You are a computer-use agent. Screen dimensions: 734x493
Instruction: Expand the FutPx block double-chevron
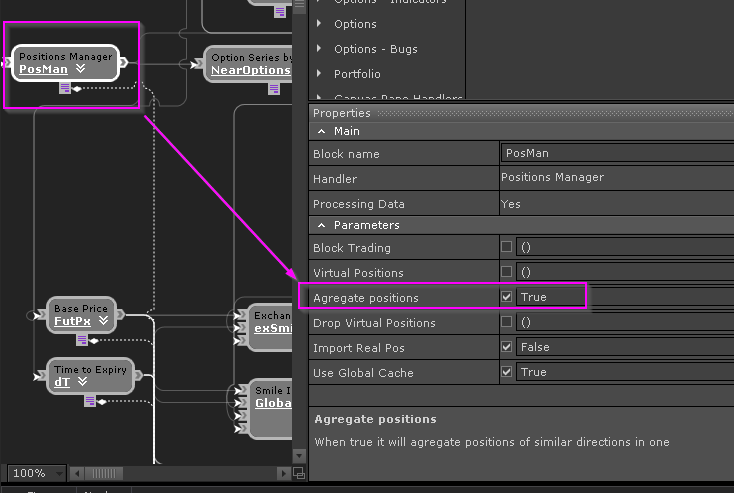[105, 322]
